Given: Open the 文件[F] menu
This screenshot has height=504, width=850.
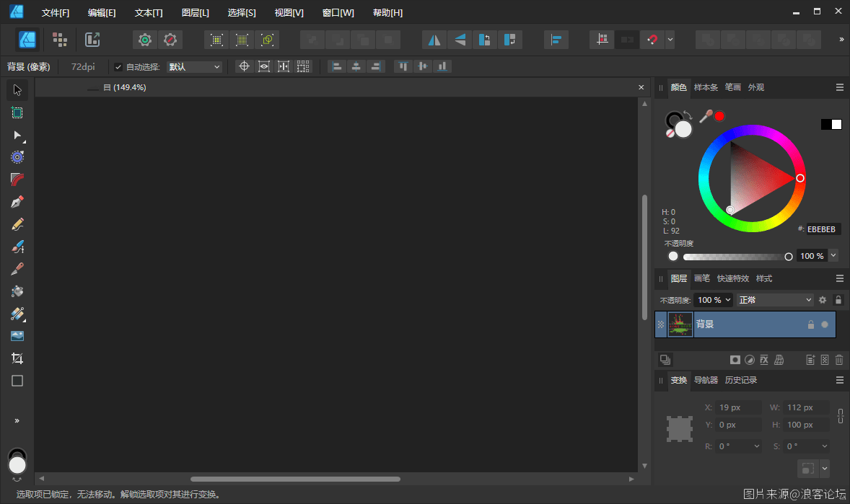Looking at the screenshot, I should point(56,13).
